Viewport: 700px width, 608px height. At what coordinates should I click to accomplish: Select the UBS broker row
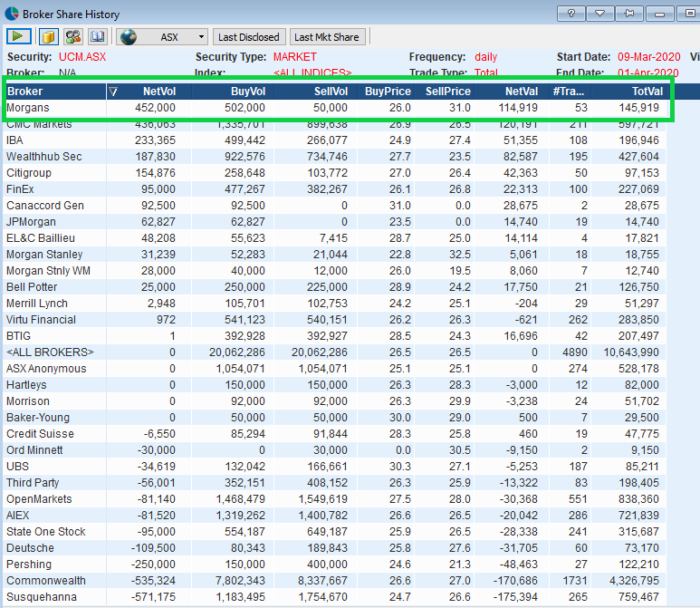coord(335,467)
